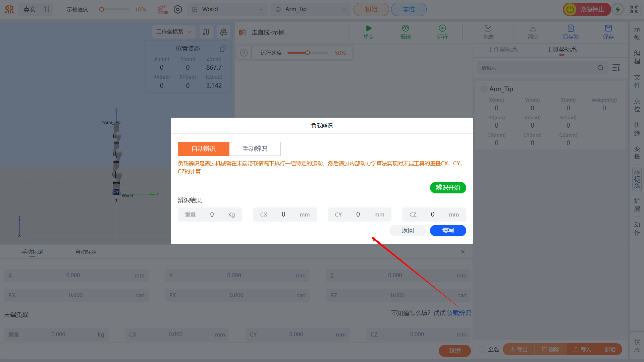Enable the 全选 select-all checkbox
The width and height of the screenshot is (644, 362).
(482, 349)
